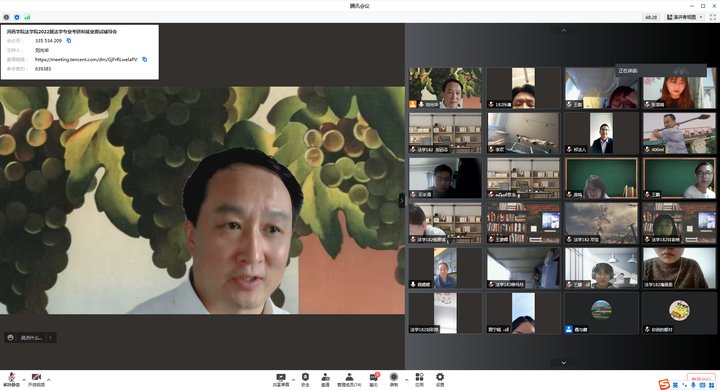The image size is (720, 390).
Task: Enter full screen mode icon
Action: coord(713,17)
